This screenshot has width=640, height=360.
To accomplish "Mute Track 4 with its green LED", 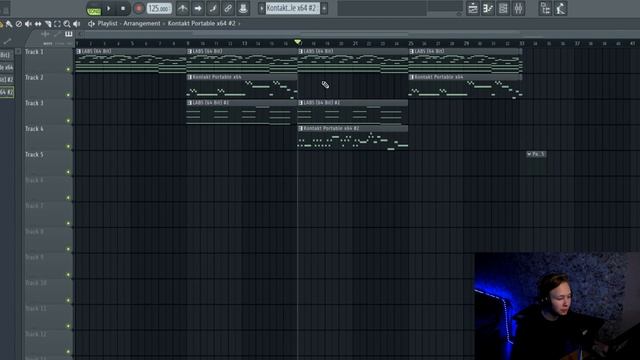I will [68, 147].
